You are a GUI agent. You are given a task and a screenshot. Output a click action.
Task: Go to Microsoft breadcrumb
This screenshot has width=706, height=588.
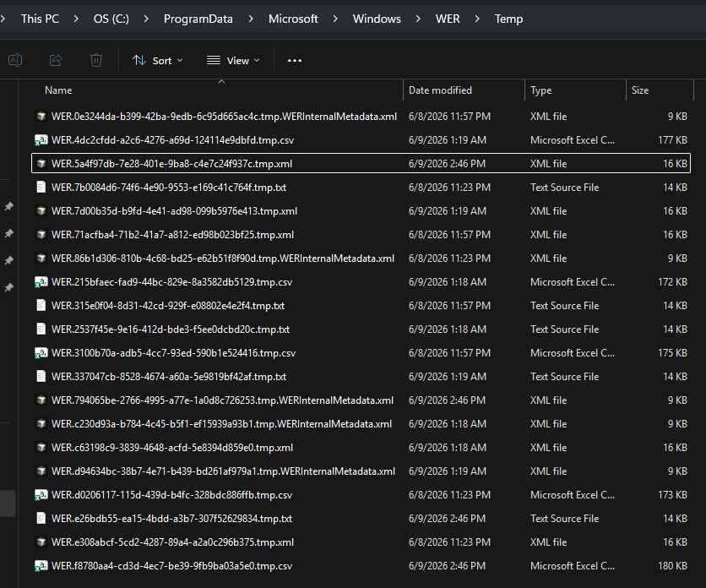pyautogui.click(x=293, y=19)
